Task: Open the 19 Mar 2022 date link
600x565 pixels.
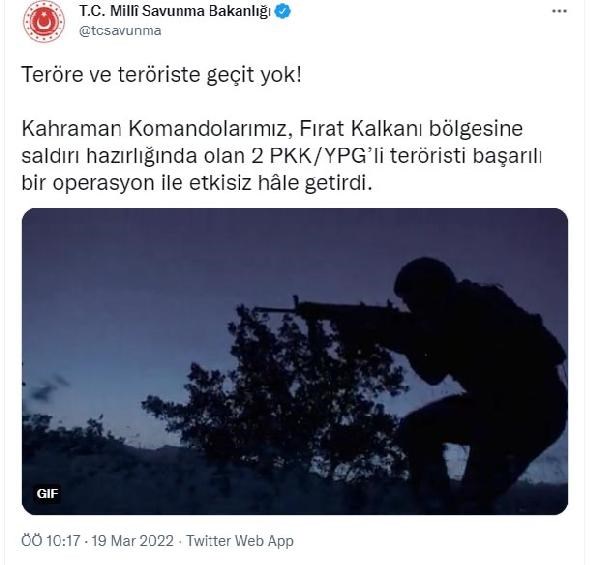Action: click(133, 541)
